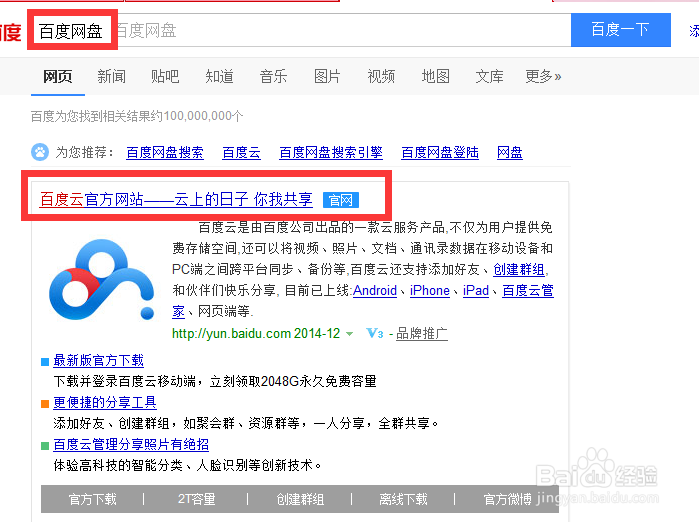Open the 文库 tab

tap(489, 77)
